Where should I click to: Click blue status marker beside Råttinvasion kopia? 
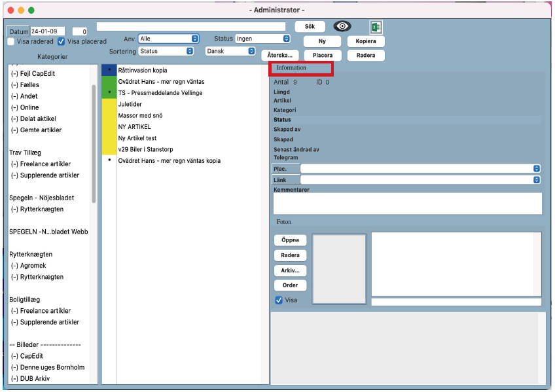pos(109,70)
